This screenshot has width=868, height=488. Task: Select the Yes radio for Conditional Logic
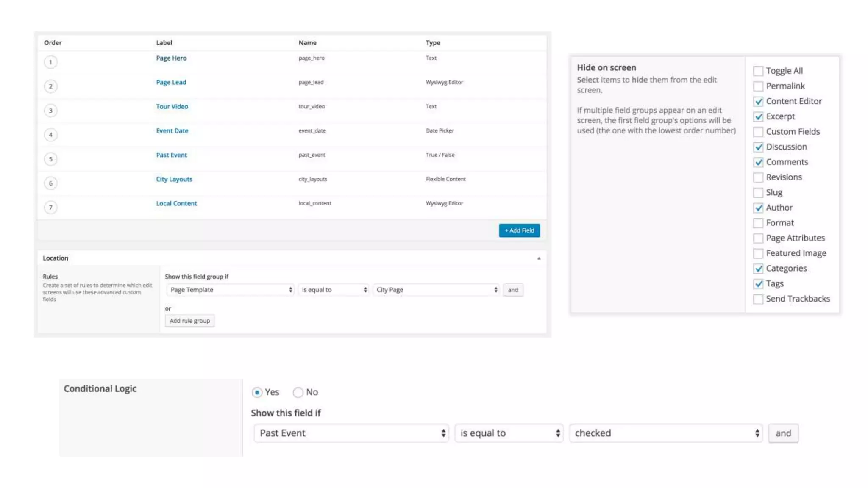(257, 392)
